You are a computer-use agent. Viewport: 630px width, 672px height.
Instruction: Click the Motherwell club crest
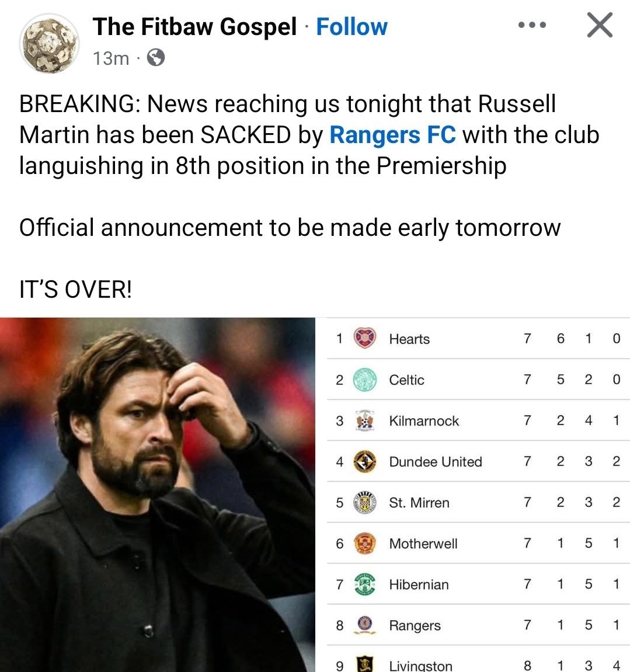(x=366, y=544)
